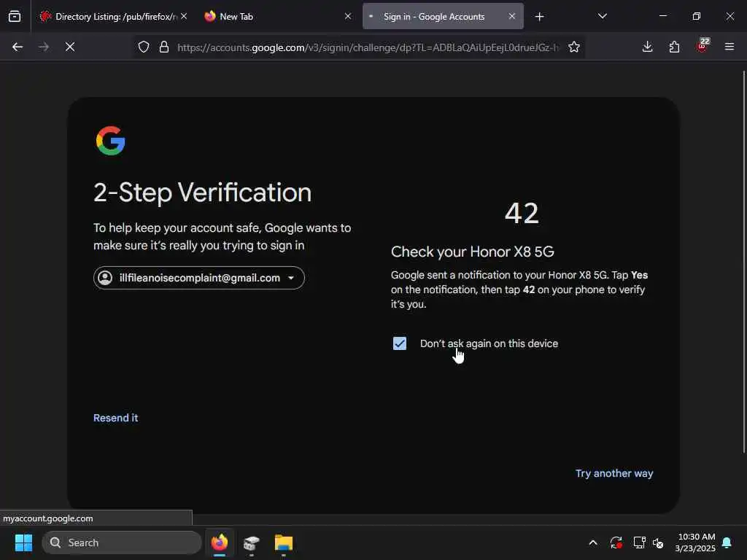Open the notifications bell icon
Viewport: 747px width, 560px height.
727,542
